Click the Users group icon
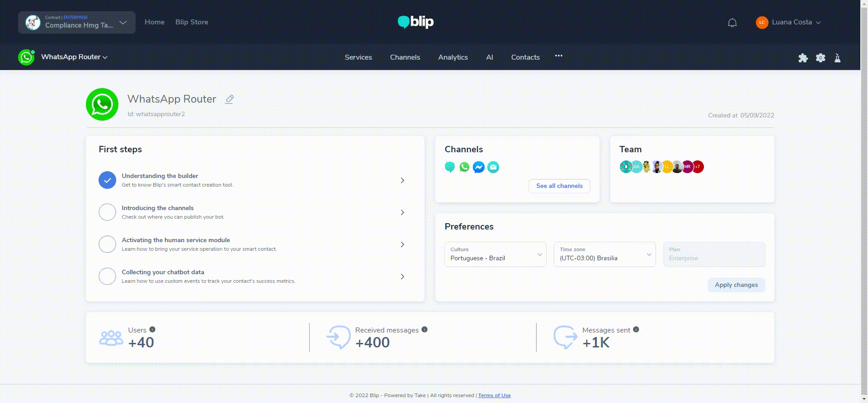Viewport: 868px width, 403px height. point(111,338)
